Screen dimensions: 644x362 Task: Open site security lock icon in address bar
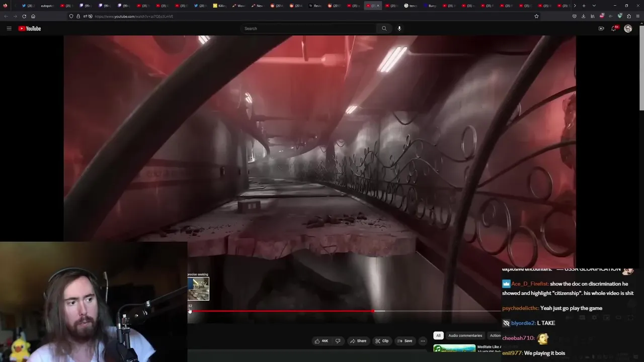(x=78, y=16)
